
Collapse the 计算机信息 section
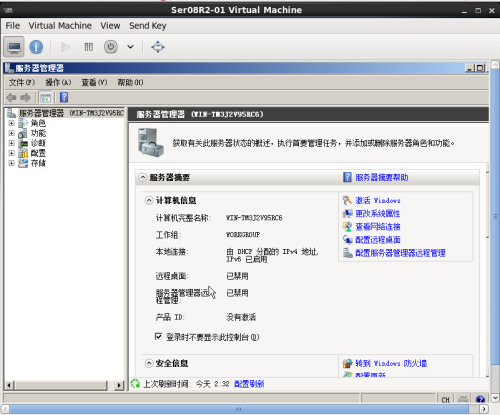tap(149, 201)
